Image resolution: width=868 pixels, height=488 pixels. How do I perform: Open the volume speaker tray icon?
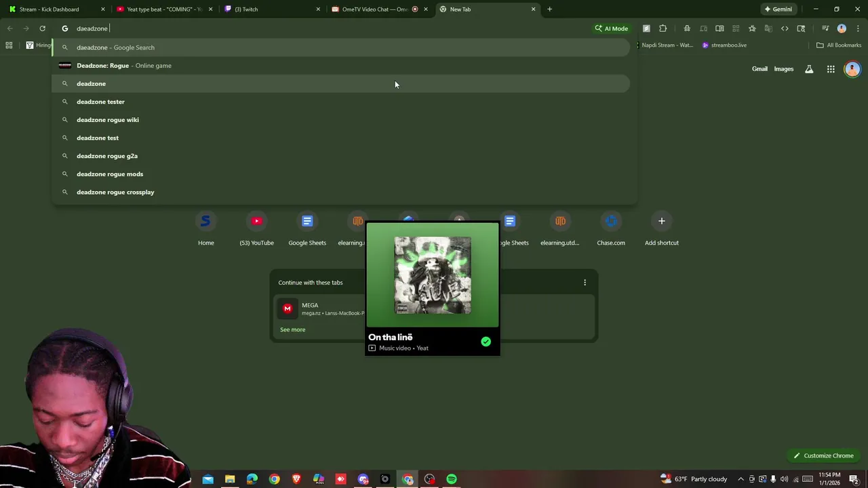coord(785,479)
